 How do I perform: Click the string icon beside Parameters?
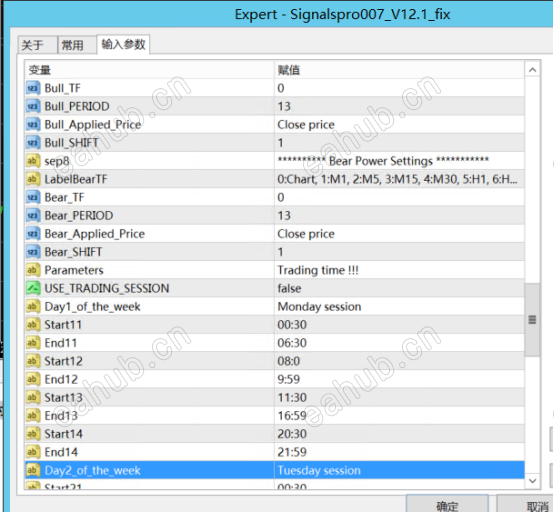point(33,270)
